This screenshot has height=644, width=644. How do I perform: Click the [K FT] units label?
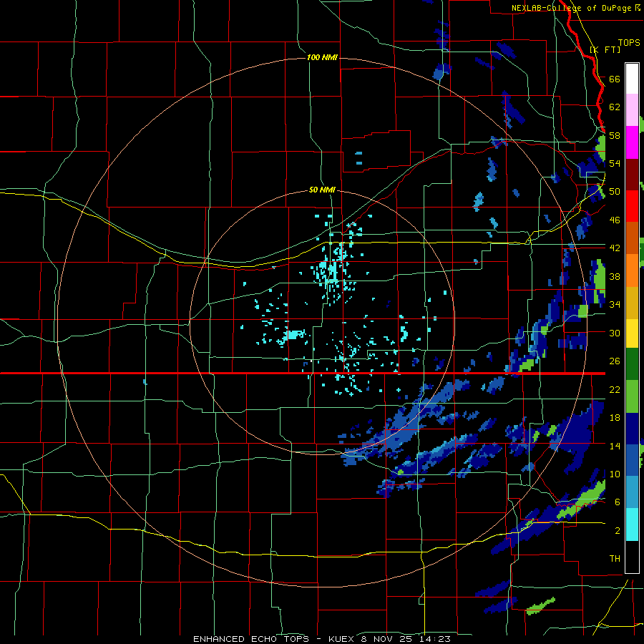click(x=605, y=49)
